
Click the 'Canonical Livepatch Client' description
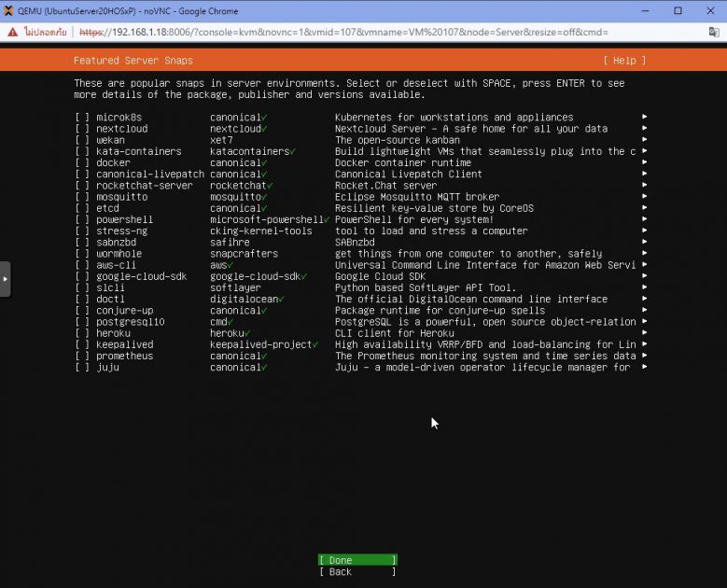(x=409, y=175)
